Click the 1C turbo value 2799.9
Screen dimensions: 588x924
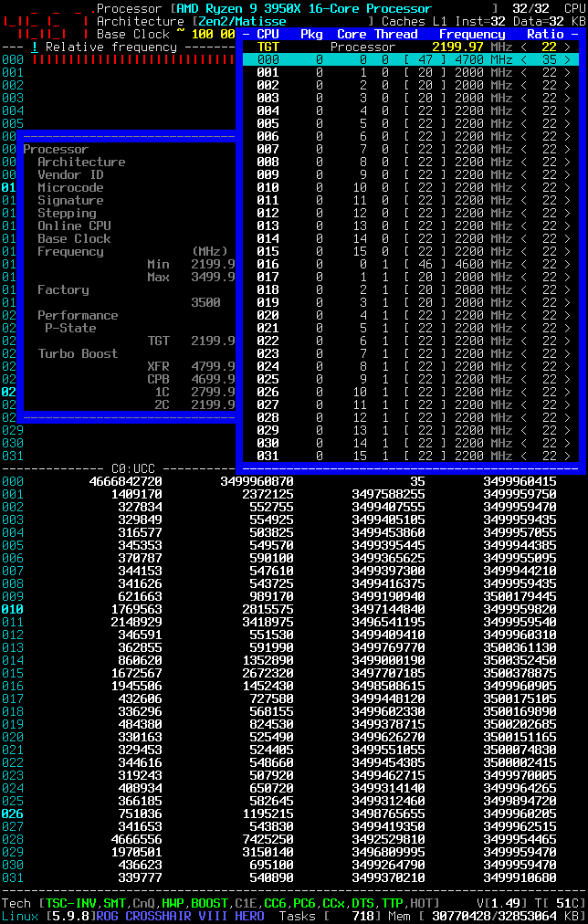click(x=214, y=392)
